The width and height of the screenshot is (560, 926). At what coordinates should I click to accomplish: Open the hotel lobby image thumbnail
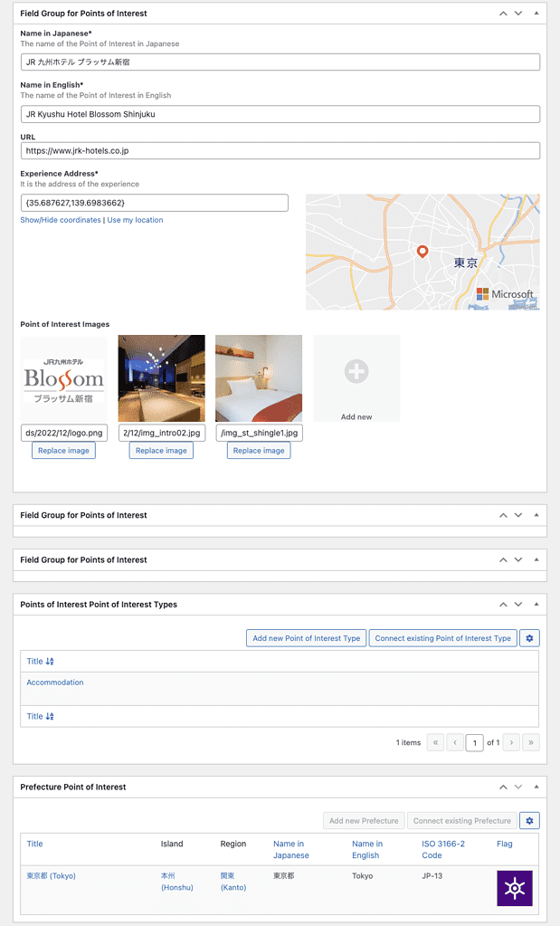coord(162,378)
